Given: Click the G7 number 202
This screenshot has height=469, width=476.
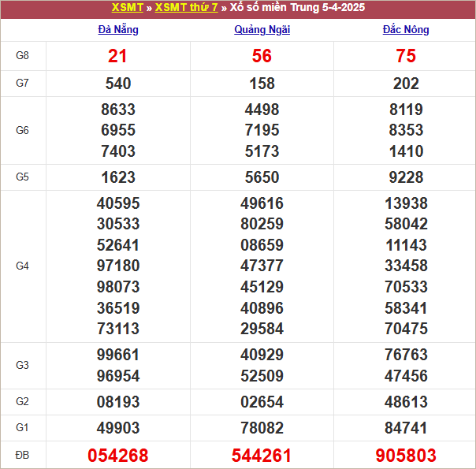Looking at the screenshot, I should pyautogui.click(x=406, y=84).
